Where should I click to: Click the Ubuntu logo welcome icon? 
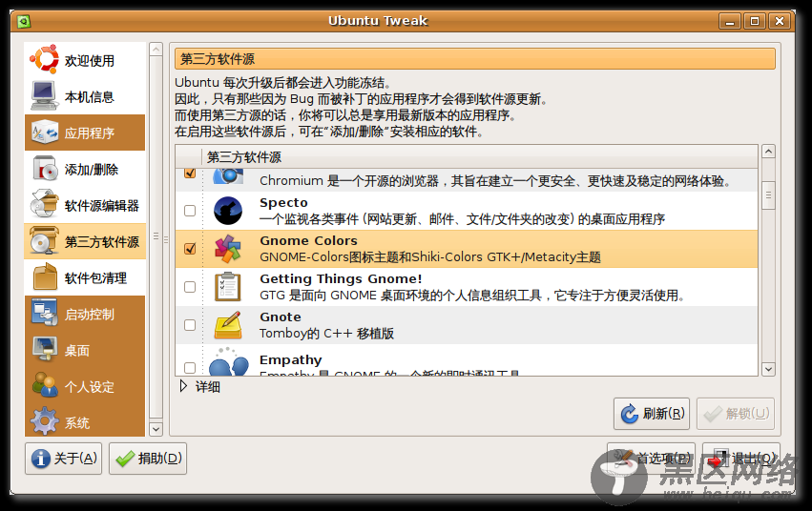(44, 59)
